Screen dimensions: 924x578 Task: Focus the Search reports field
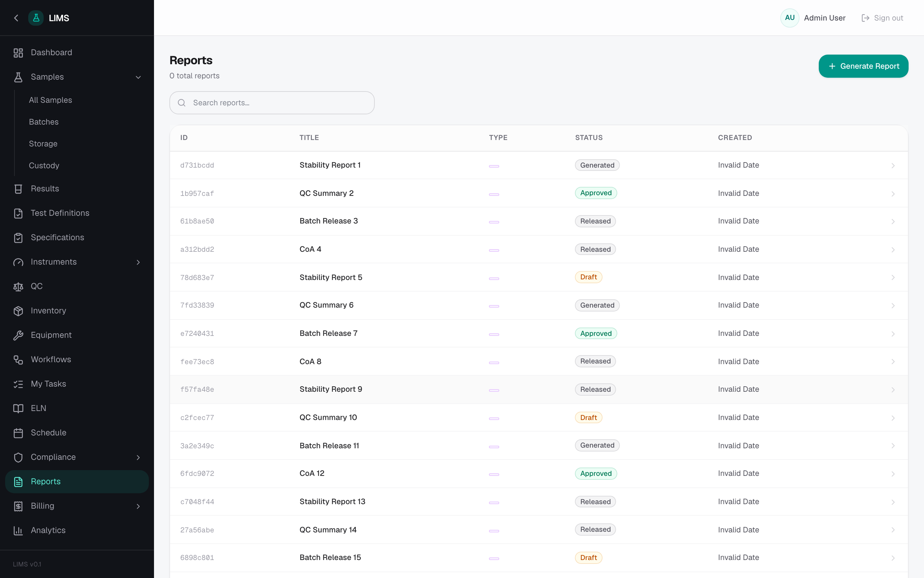pyautogui.click(x=272, y=103)
